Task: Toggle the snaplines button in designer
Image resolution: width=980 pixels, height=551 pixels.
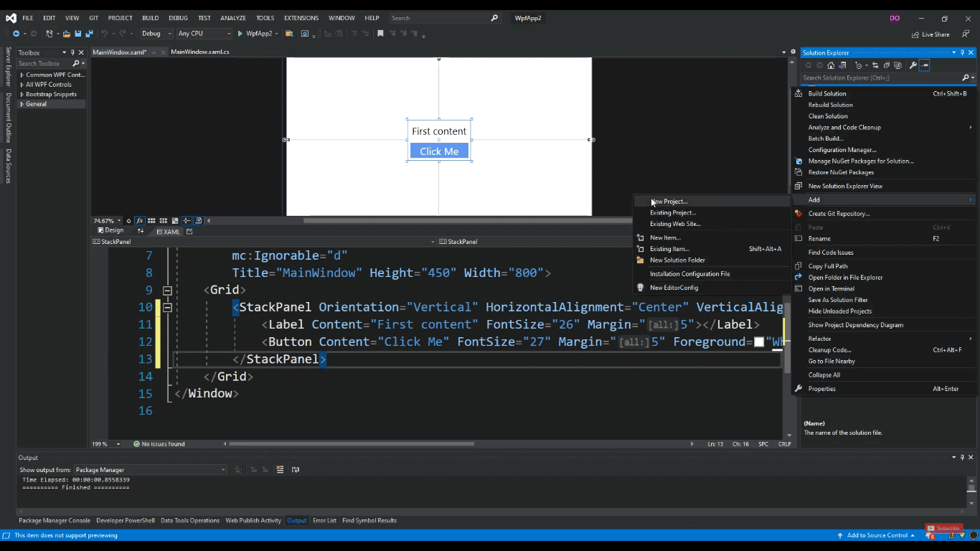Action: click(x=187, y=220)
